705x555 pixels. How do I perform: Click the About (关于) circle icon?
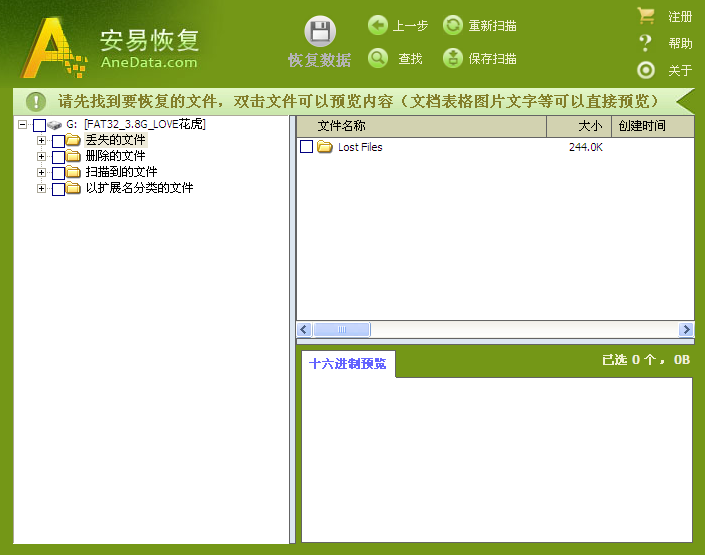point(646,70)
